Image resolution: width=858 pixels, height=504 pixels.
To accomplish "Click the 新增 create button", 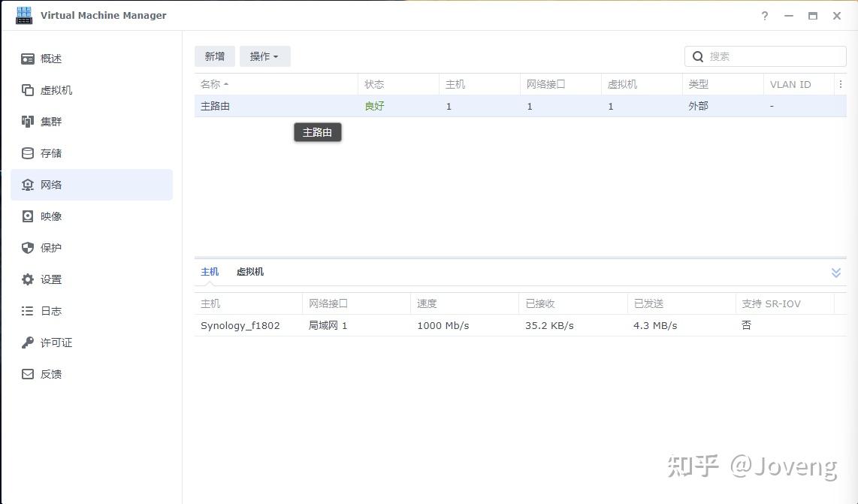I will tap(214, 56).
